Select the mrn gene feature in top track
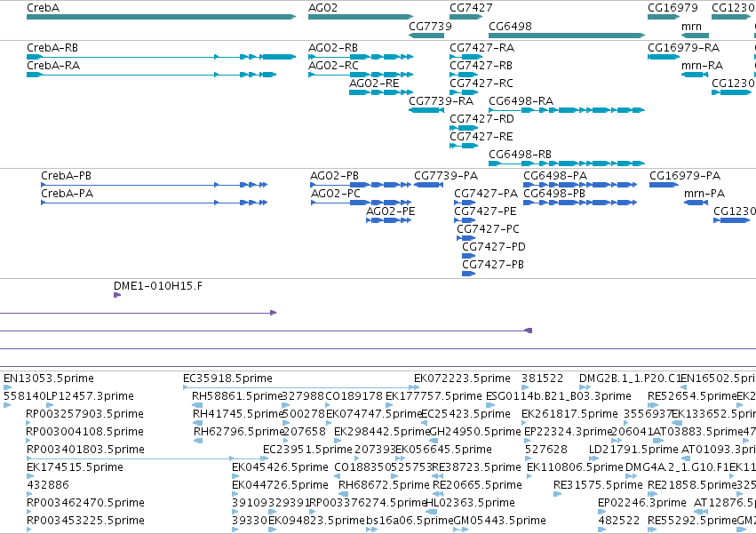 (695, 36)
